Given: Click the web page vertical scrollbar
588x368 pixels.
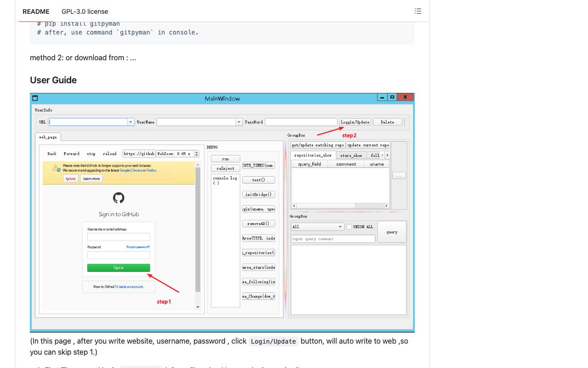Looking at the screenshot, I should click(198, 236).
